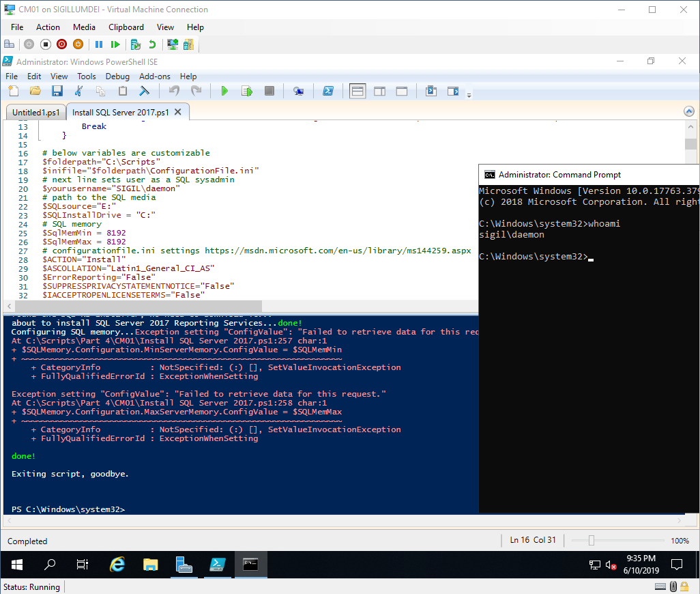
Task: Open the VM Connection Clipboard menu
Action: coord(126,27)
